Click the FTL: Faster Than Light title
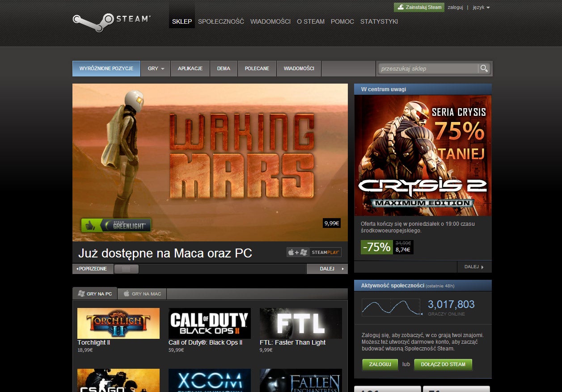 pos(292,342)
